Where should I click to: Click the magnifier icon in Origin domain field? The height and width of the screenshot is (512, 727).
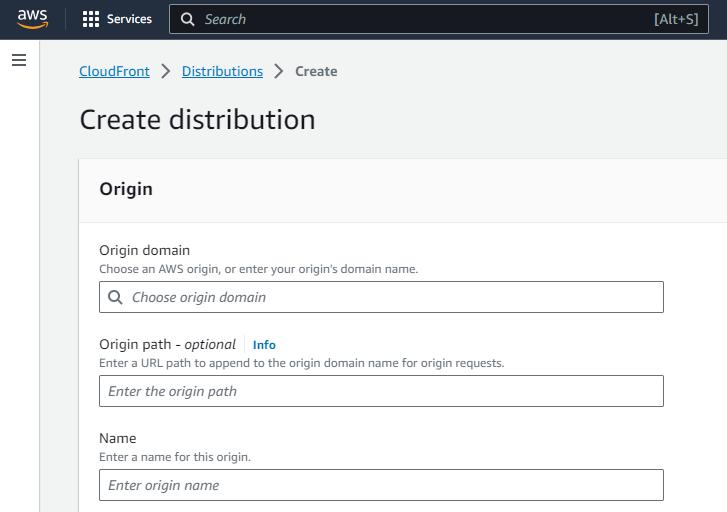pyautogui.click(x=115, y=297)
